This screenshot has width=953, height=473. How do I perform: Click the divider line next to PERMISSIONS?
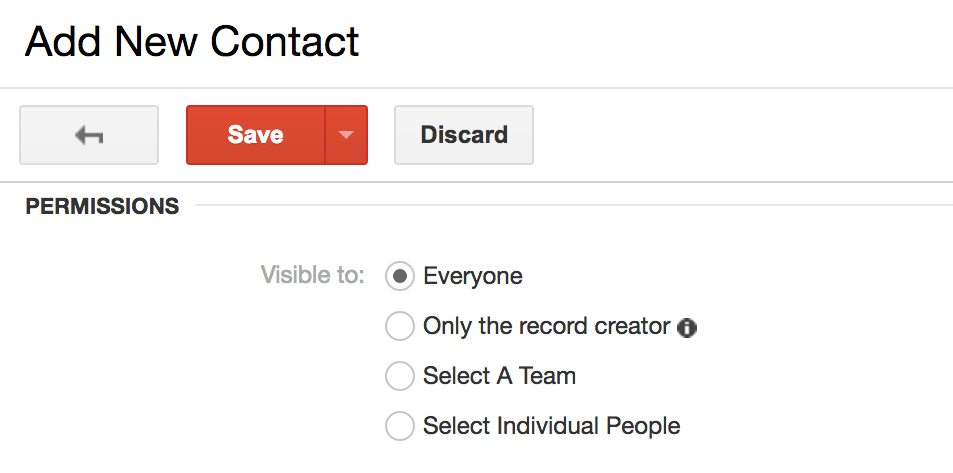click(574, 205)
